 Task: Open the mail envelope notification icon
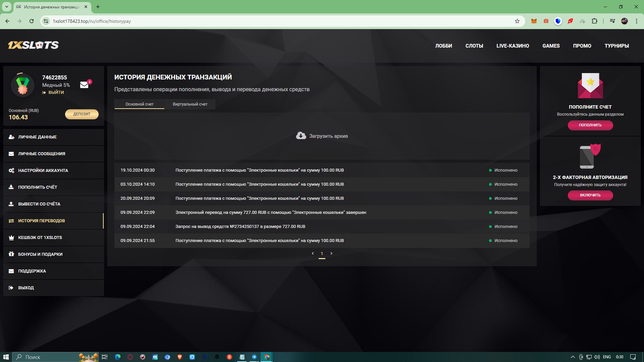pyautogui.click(x=84, y=85)
